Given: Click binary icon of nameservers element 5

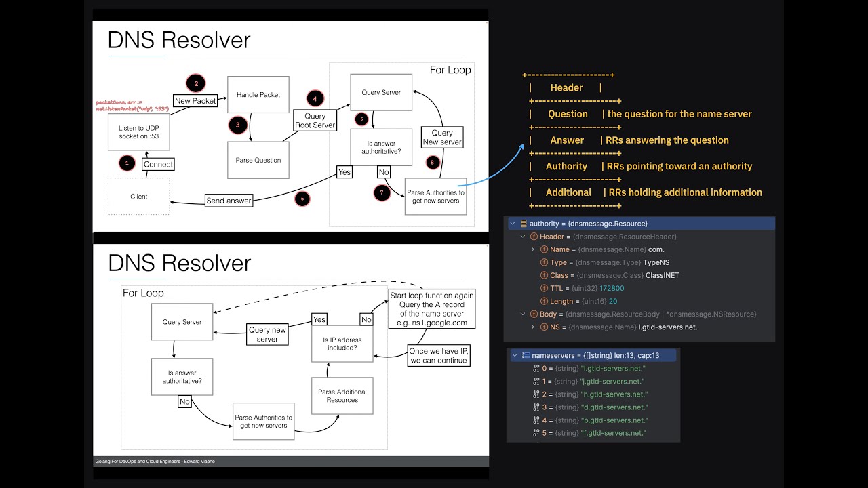Looking at the screenshot, I should tap(536, 433).
